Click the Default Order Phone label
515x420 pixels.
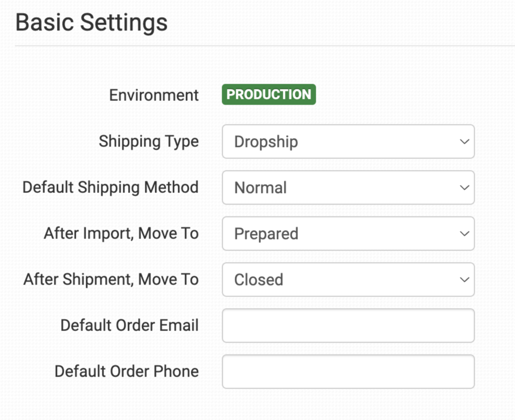pyautogui.click(x=127, y=371)
